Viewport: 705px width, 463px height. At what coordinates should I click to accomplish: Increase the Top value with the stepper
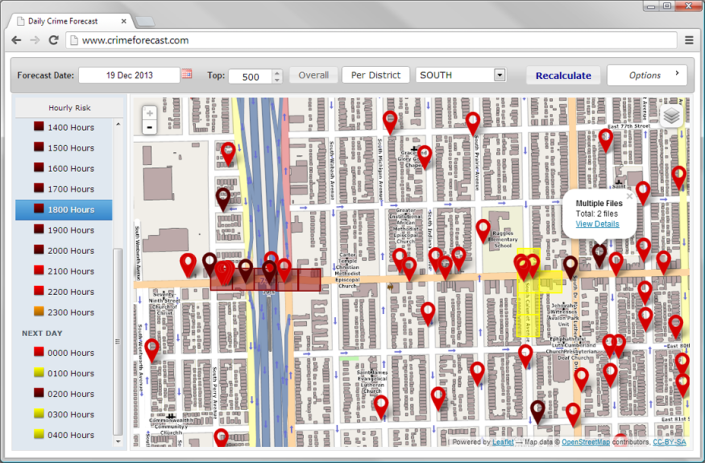277,72
